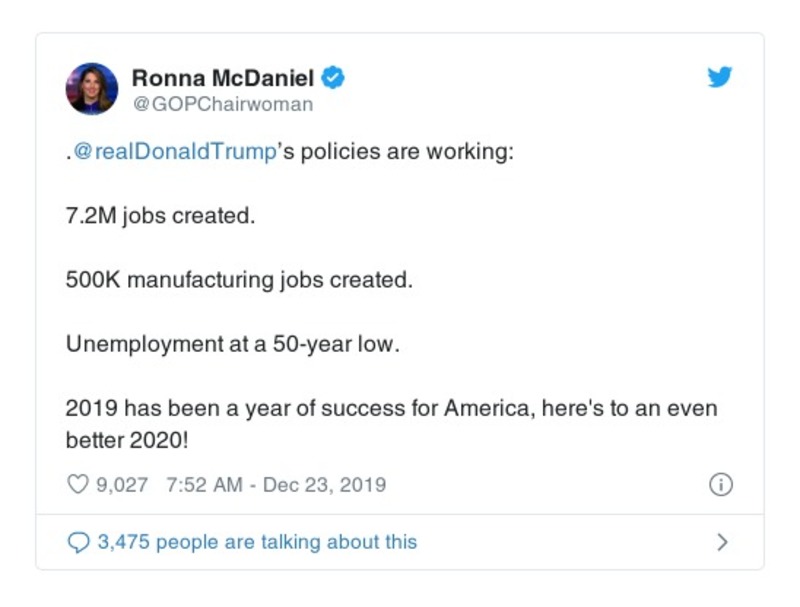Click the Twitter bird logo
The width and height of the screenshot is (800, 607).
[719, 78]
